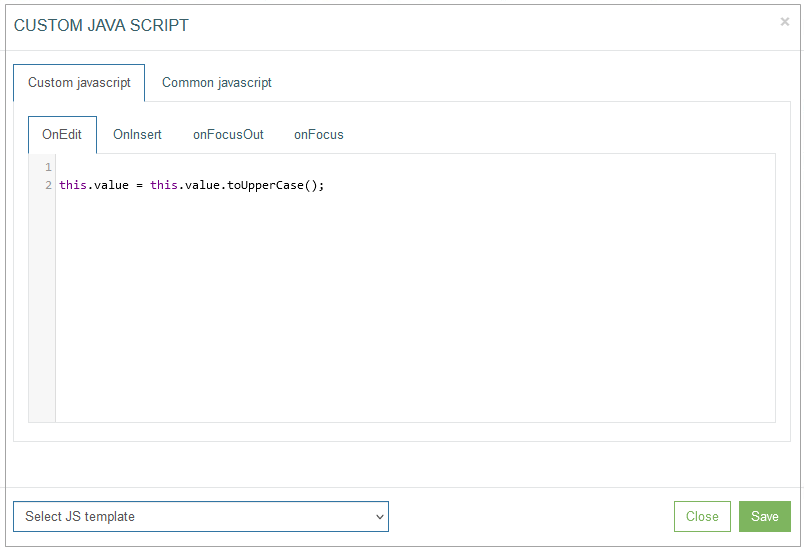Select the OnEdit event tab
Screen dimensions: 804x550
62,134
